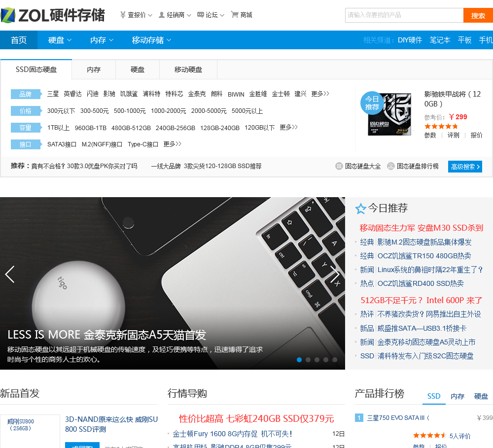Show more capacities via 更多>>
493x448 pixels.
point(288,127)
